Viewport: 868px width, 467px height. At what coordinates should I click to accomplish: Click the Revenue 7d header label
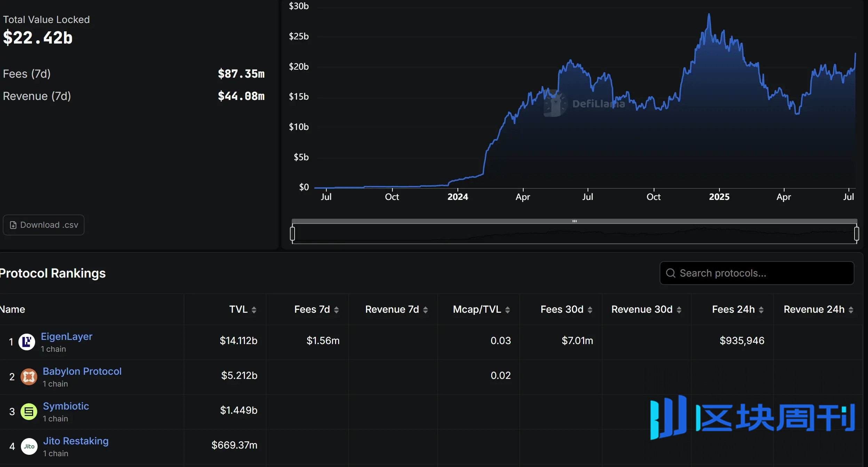tap(392, 309)
